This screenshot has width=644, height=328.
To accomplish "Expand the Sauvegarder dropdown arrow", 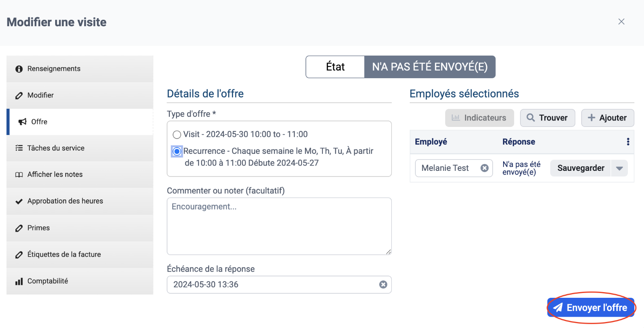I will (619, 168).
